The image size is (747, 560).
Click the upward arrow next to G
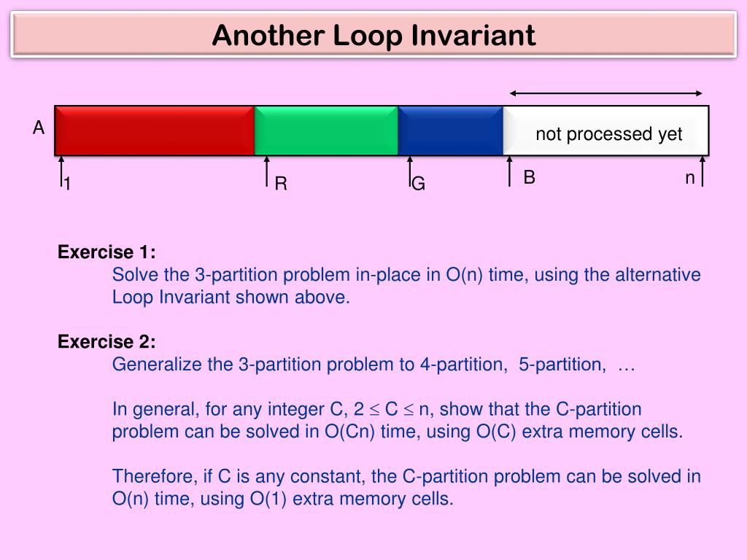(410, 171)
